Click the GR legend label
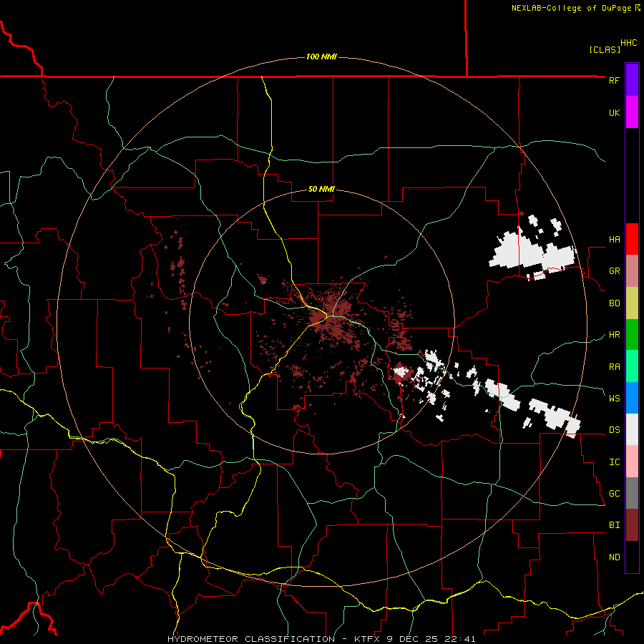Screen dimensions: 644x644 (x=614, y=271)
